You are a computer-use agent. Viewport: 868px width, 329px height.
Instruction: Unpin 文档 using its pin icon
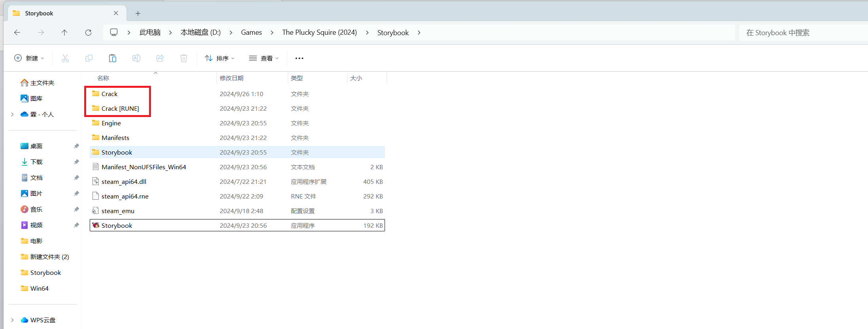click(76, 178)
